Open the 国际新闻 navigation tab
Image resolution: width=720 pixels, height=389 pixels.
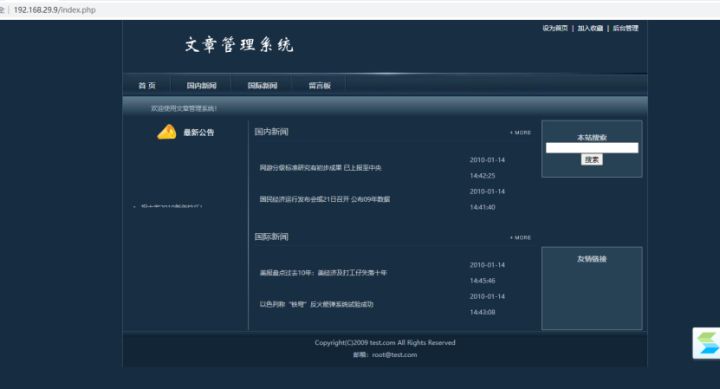[x=262, y=85]
